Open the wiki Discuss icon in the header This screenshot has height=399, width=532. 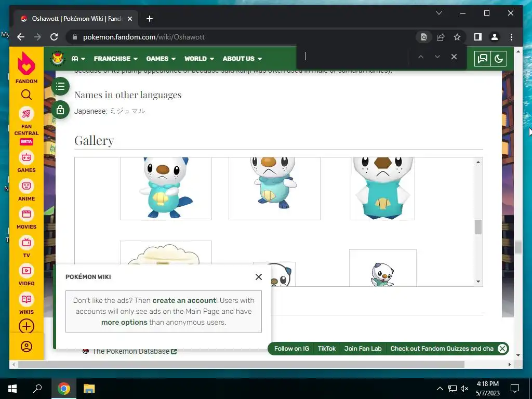[x=483, y=59]
